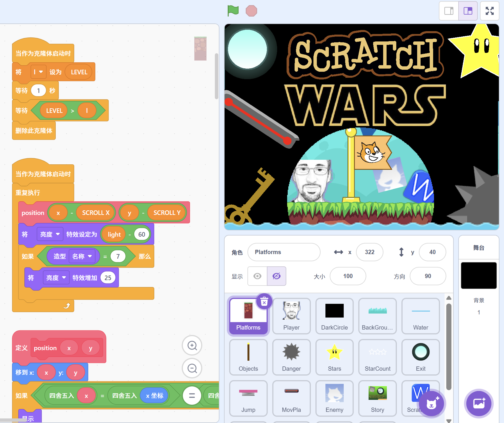Select the Water sprite
504x423 pixels.
pyautogui.click(x=421, y=316)
